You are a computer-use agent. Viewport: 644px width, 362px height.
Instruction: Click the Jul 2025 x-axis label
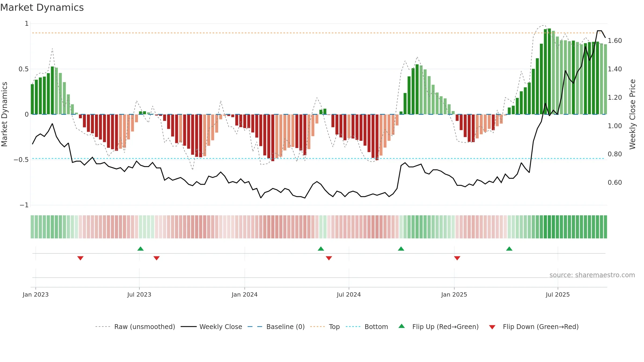click(558, 294)
